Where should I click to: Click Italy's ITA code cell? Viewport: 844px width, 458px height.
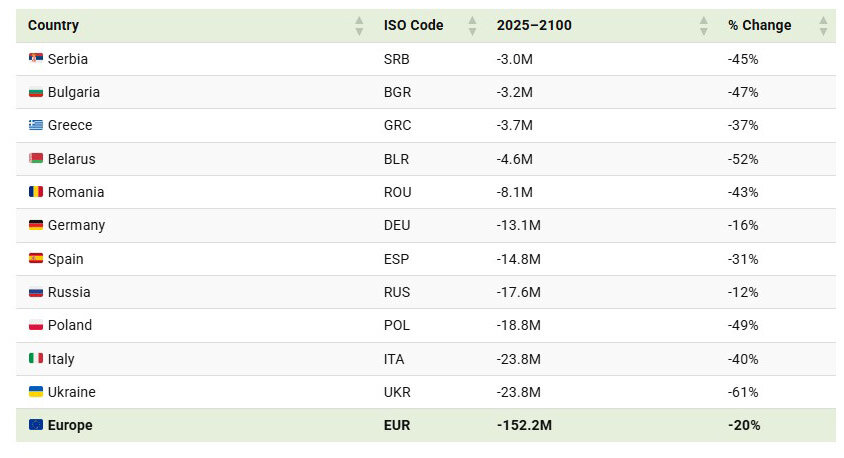point(396,359)
